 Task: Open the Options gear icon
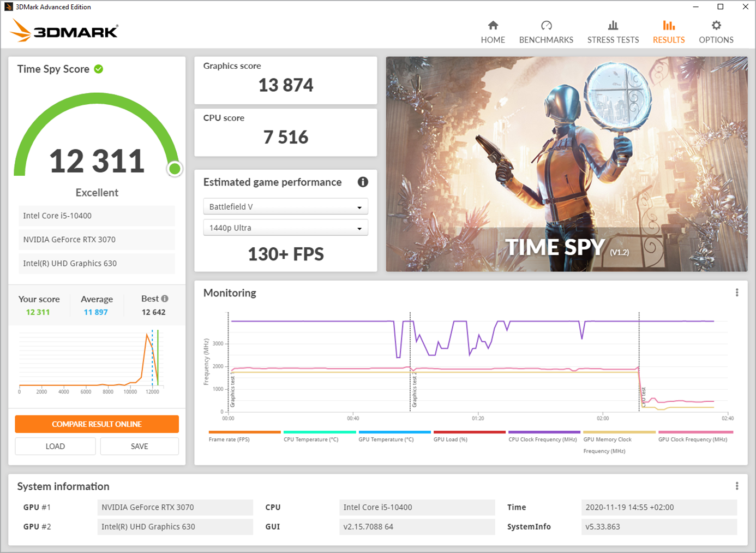(x=716, y=25)
